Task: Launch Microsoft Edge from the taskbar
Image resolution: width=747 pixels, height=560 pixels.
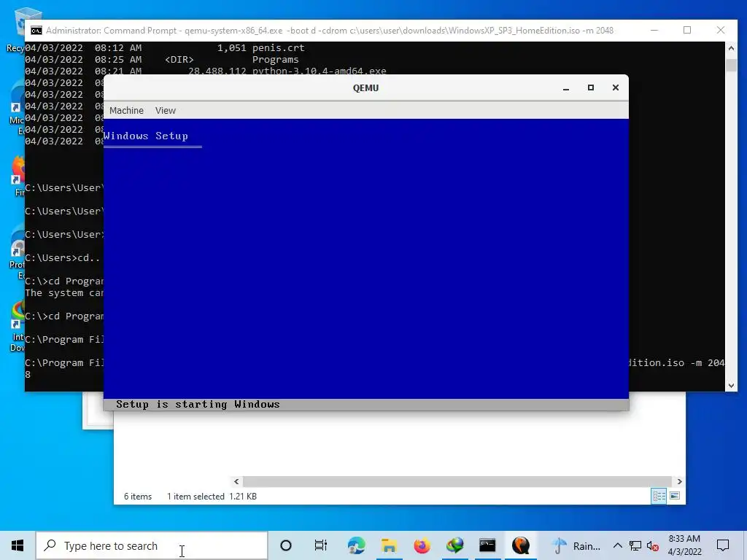Action: point(356,545)
